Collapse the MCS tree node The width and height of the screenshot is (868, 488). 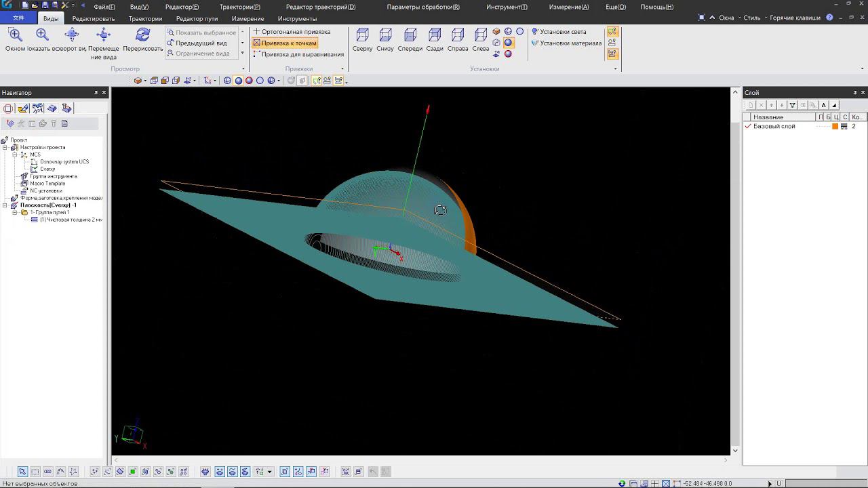[x=15, y=155]
